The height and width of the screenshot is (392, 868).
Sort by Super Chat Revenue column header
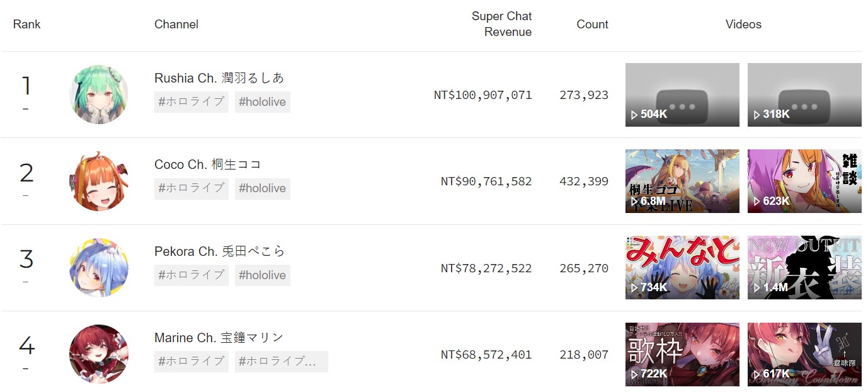point(501,24)
